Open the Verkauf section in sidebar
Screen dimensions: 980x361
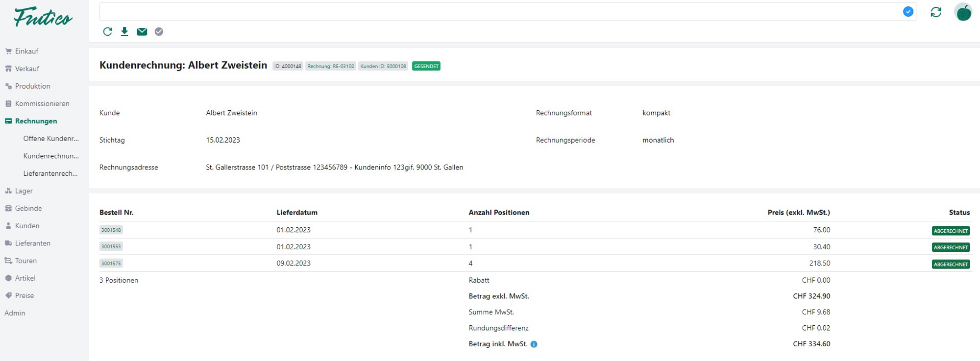click(x=27, y=69)
